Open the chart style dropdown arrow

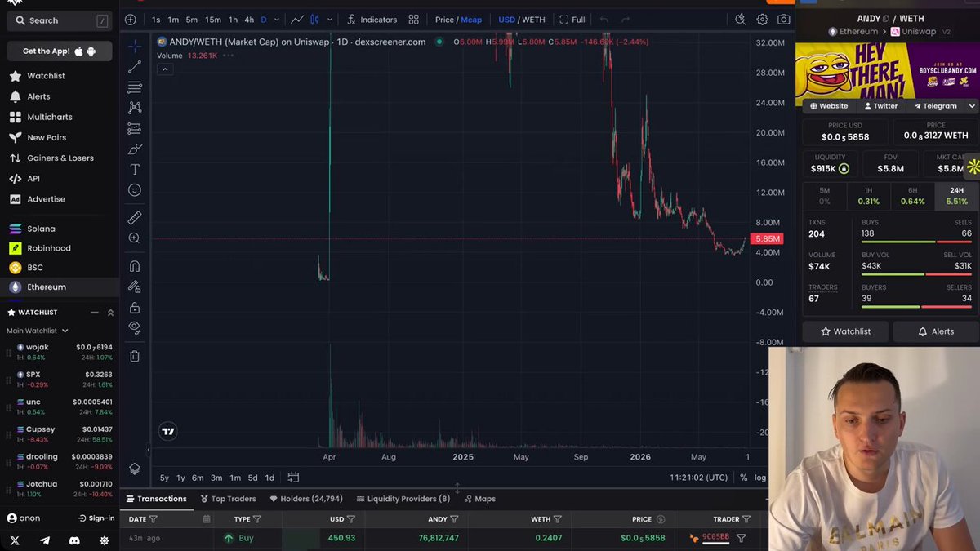coord(330,20)
